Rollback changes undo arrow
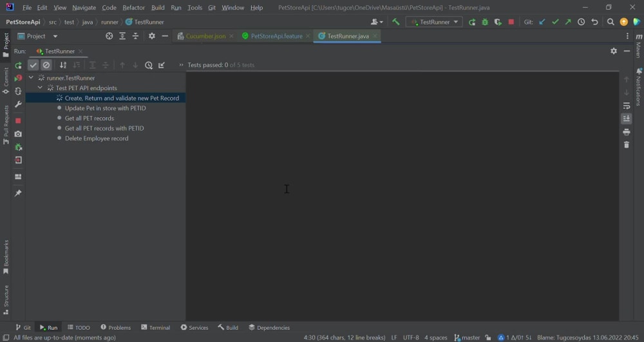The width and height of the screenshot is (644, 342). [594, 22]
